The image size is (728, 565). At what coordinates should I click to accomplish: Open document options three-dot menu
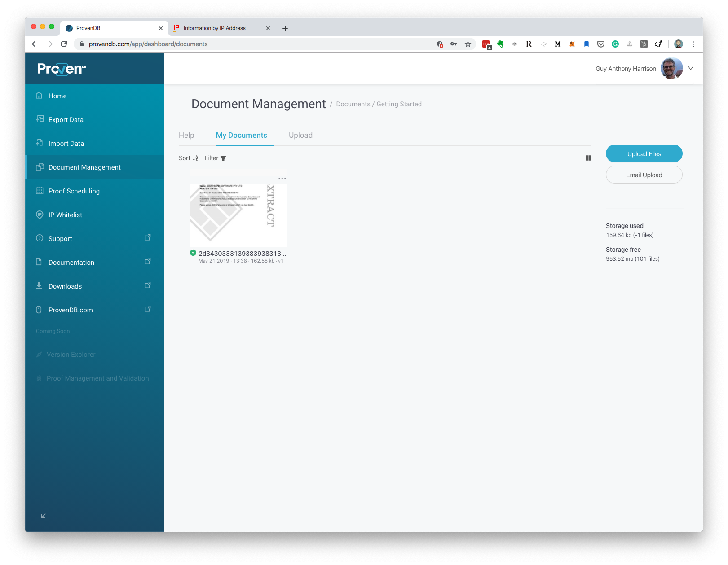282,178
